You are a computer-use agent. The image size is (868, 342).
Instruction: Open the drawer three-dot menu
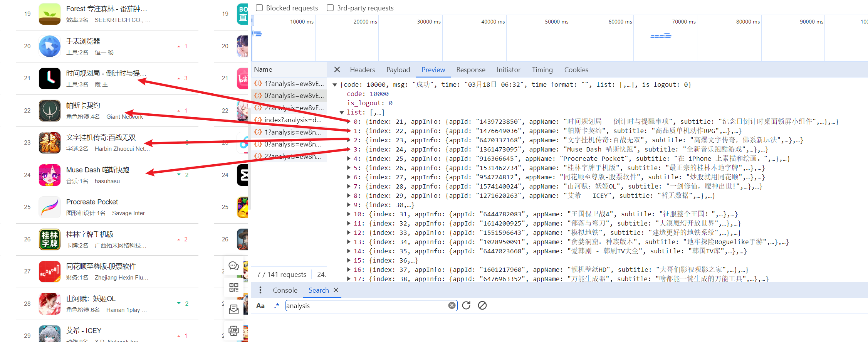260,290
